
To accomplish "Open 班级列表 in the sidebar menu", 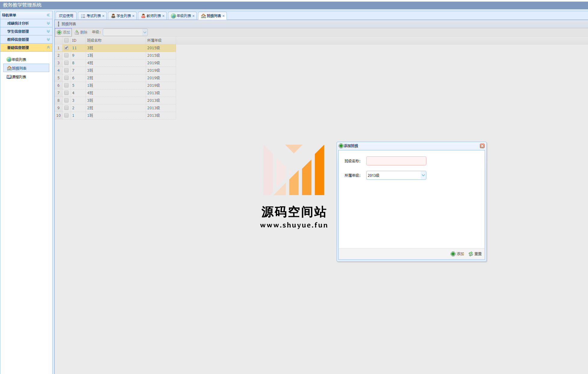I will 19,68.
